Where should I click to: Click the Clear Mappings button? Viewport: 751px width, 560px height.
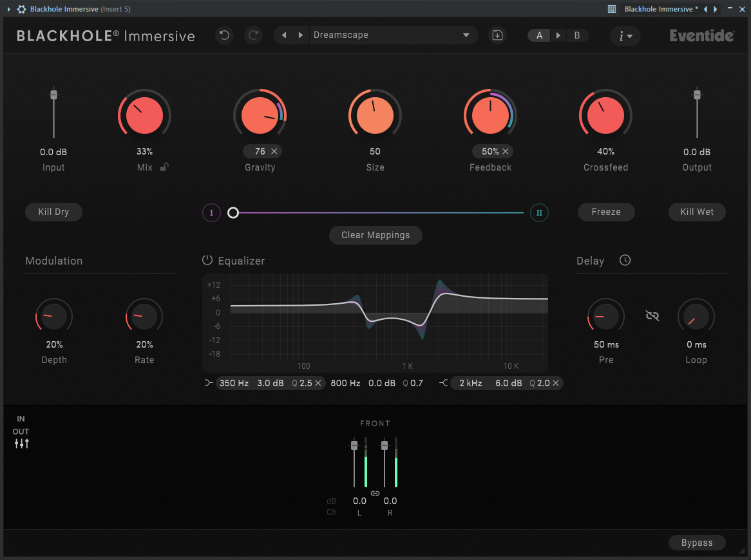pos(375,235)
